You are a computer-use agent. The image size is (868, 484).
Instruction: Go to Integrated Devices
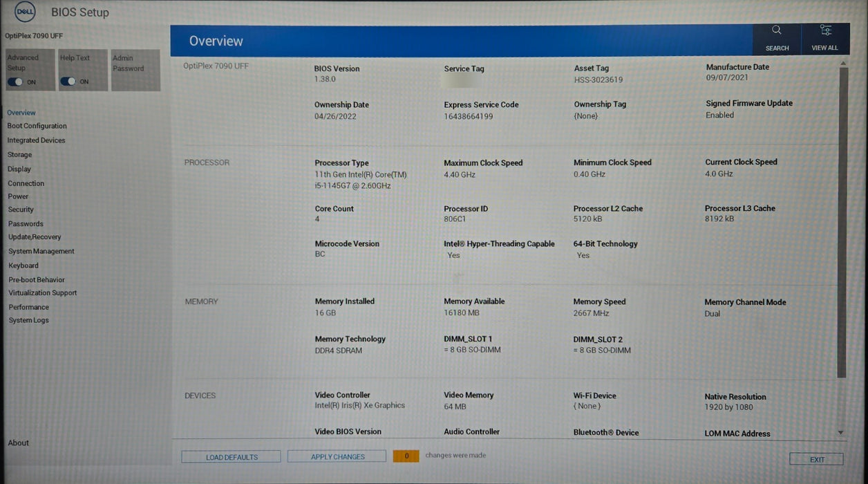click(x=37, y=140)
